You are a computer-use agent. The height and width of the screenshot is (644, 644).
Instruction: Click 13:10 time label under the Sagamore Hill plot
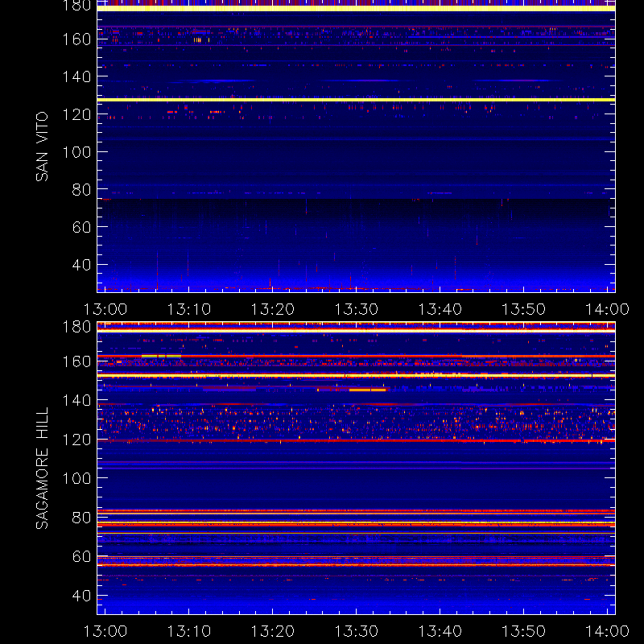pos(189,631)
